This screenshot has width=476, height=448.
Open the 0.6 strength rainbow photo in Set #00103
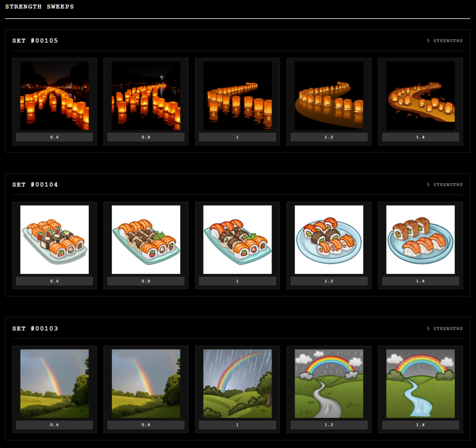click(x=54, y=383)
